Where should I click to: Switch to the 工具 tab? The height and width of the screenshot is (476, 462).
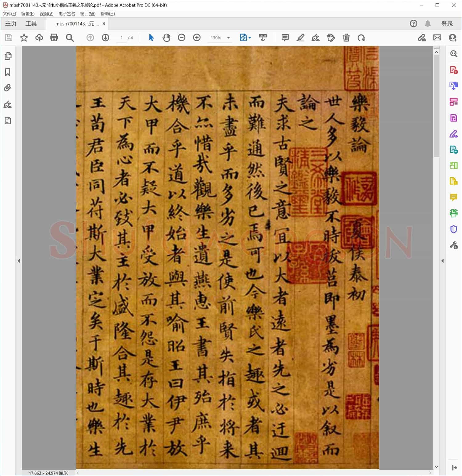coord(31,23)
